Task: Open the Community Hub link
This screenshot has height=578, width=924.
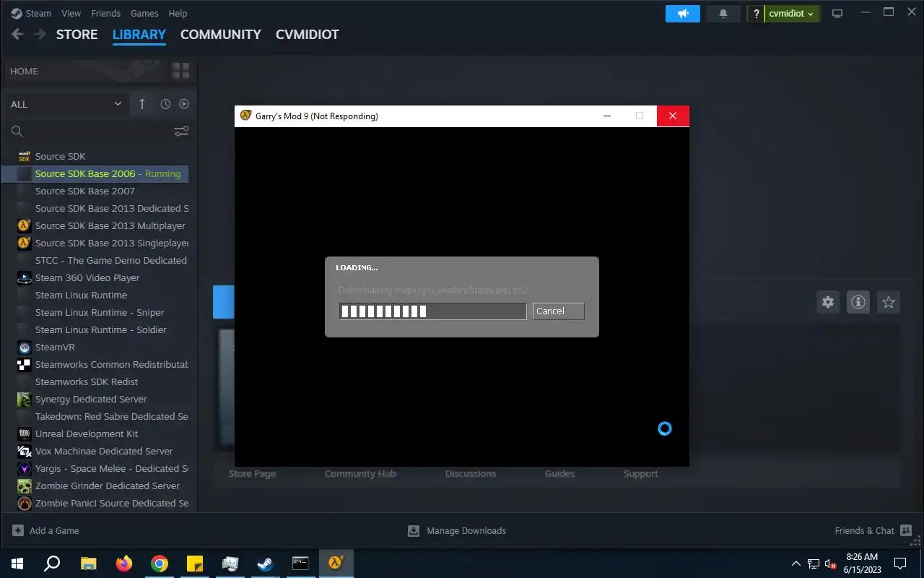Action: [x=360, y=474]
